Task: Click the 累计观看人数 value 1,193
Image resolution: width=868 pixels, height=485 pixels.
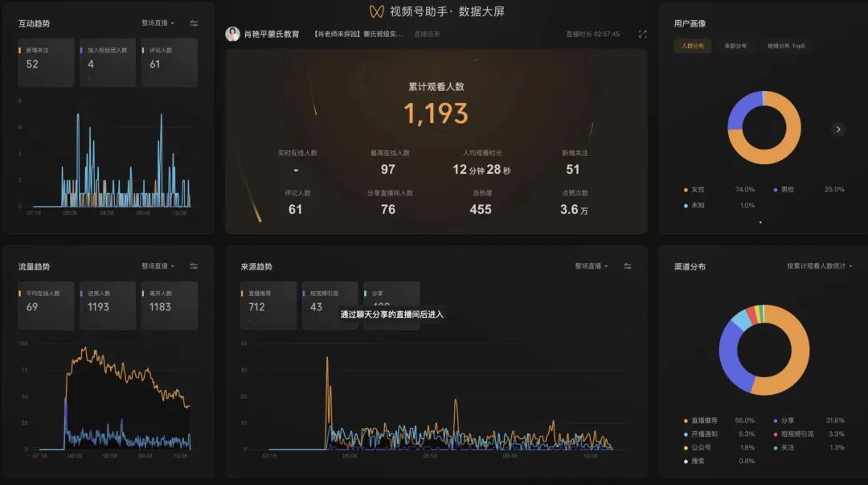Action: [x=436, y=113]
